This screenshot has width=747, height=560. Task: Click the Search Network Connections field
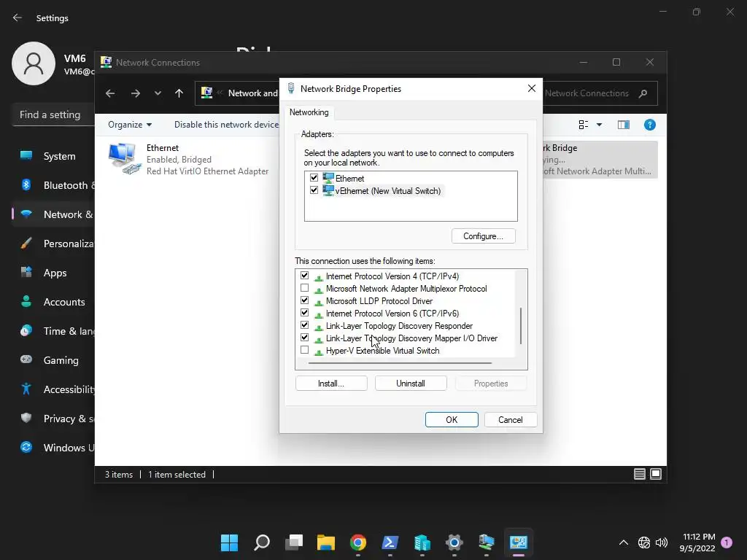pyautogui.click(x=589, y=93)
